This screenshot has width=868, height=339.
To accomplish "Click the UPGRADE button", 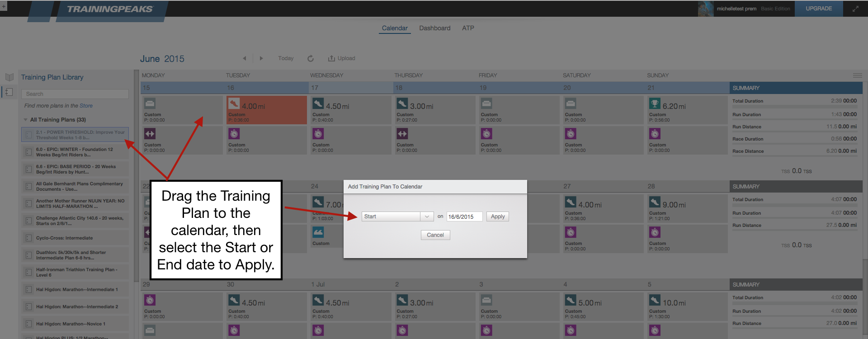I will (x=819, y=9).
